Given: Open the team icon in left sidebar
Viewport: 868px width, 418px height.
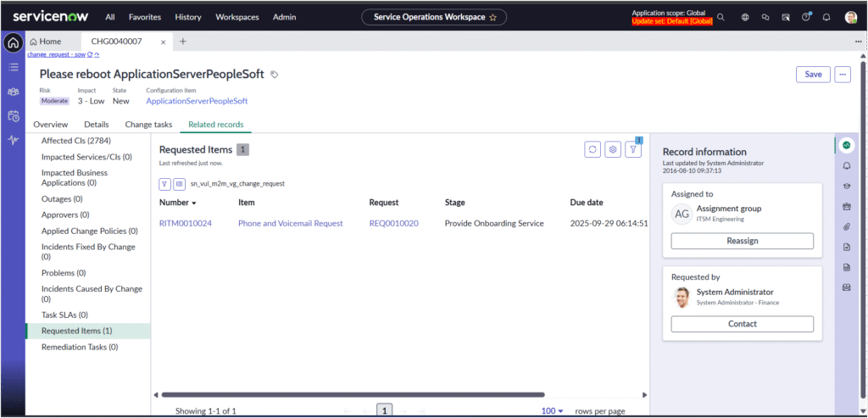Looking at the screenshot, I should pos(13,91).
